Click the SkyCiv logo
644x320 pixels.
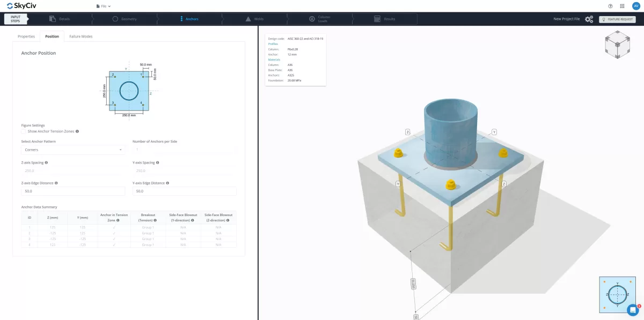coord(21,6)
